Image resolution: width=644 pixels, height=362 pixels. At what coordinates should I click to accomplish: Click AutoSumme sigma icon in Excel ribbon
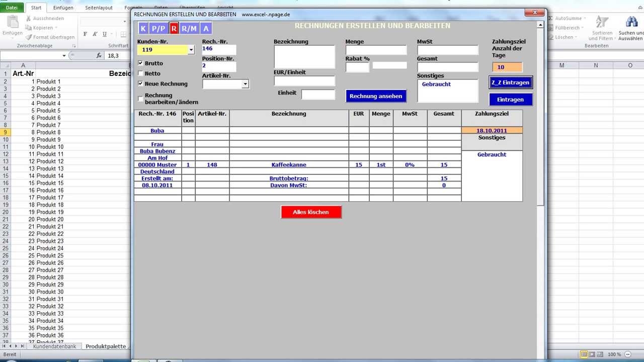(550, 19)
